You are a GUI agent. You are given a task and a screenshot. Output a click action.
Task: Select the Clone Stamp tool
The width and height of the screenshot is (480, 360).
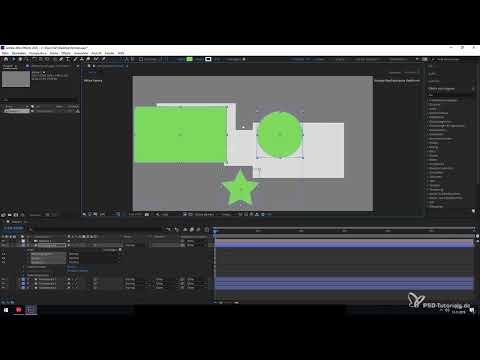[x=82, y=59]
